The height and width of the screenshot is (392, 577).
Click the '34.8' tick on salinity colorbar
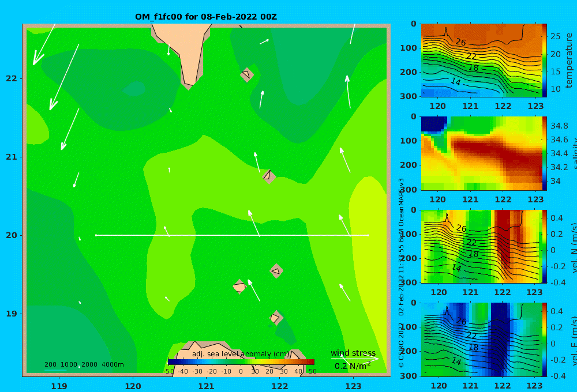click(x=559, y=126)
